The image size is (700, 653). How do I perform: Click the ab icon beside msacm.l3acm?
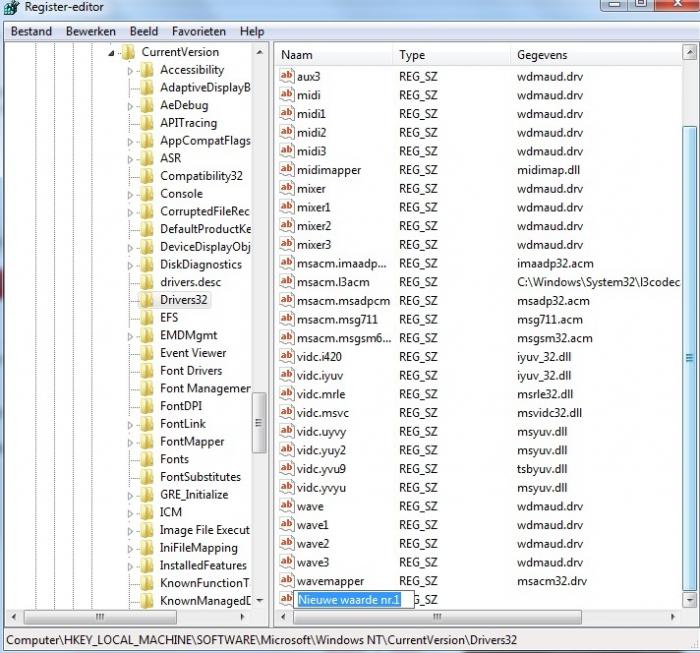pos(287,281)
